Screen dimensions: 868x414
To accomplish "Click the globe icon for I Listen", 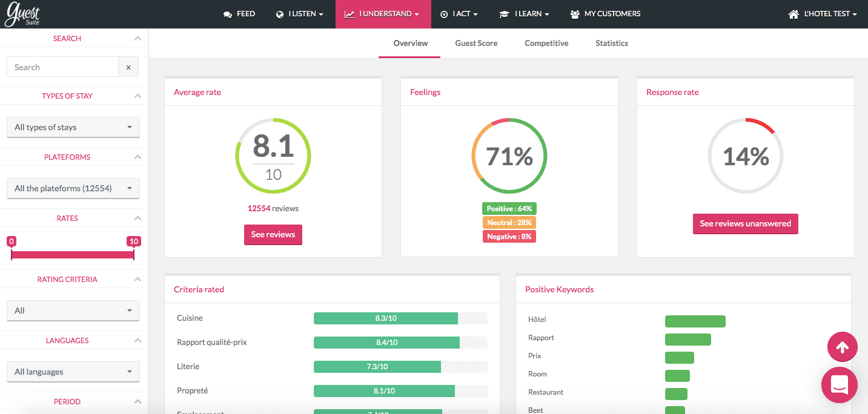I will 280,14.
